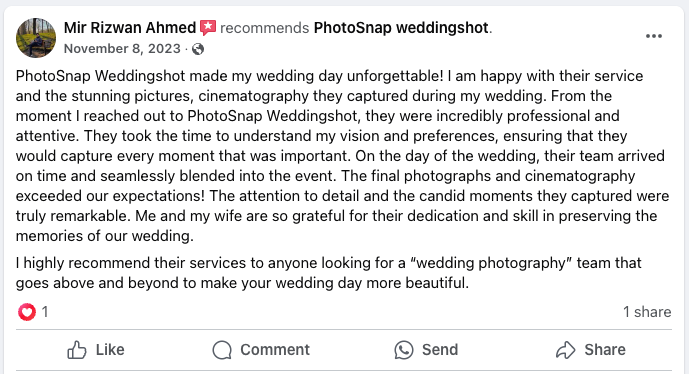Click the speech bubble Comment icon
The height and width of the screenshot is (374, 689).
222,350
